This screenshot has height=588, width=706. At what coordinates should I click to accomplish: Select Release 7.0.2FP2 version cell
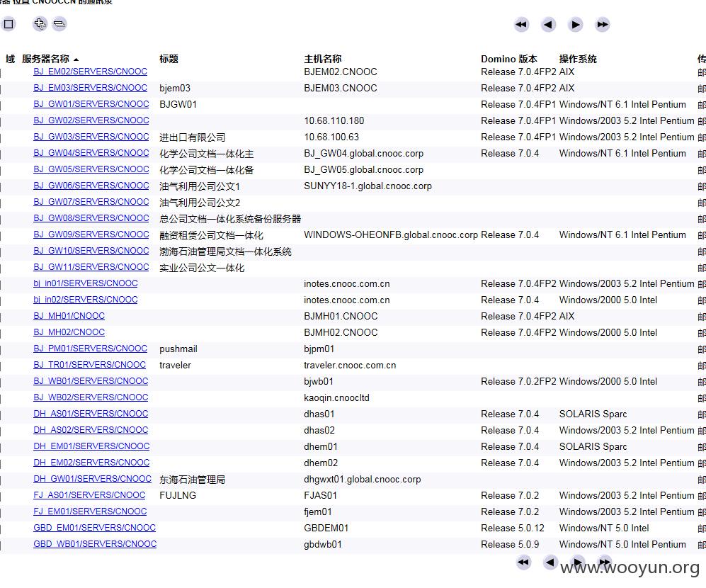click(518, 382)
